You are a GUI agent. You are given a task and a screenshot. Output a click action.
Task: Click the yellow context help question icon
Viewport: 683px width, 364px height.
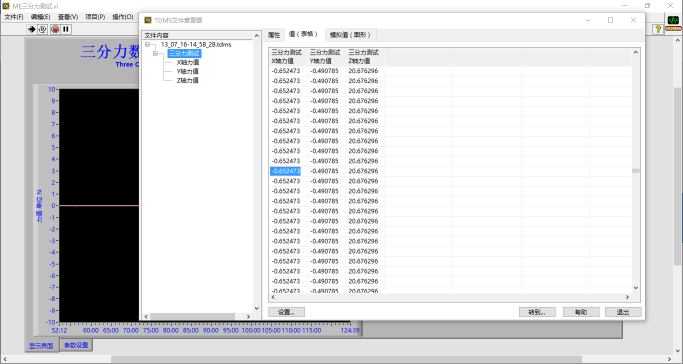(x=658, y=29)
